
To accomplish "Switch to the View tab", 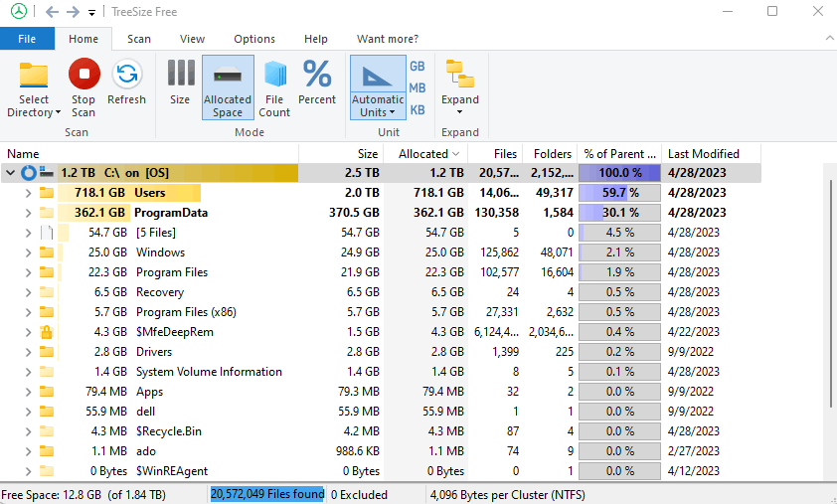I will coord(192,39).
